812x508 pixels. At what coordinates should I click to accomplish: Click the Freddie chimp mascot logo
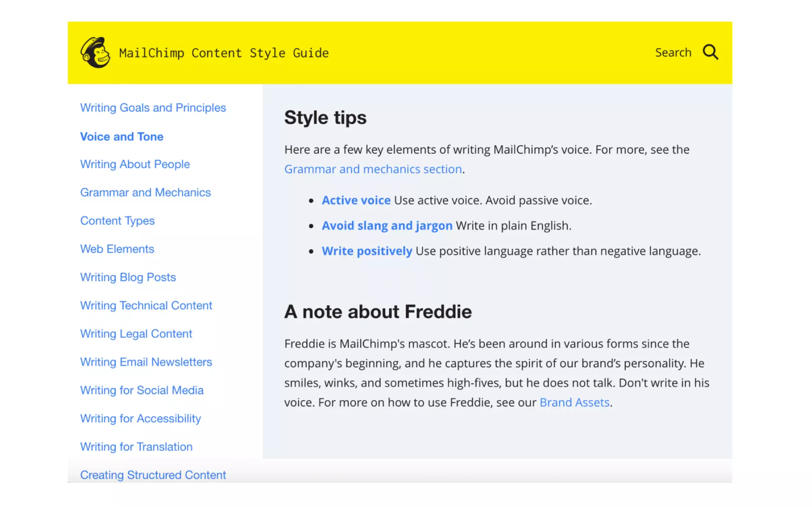coord(95,52)
